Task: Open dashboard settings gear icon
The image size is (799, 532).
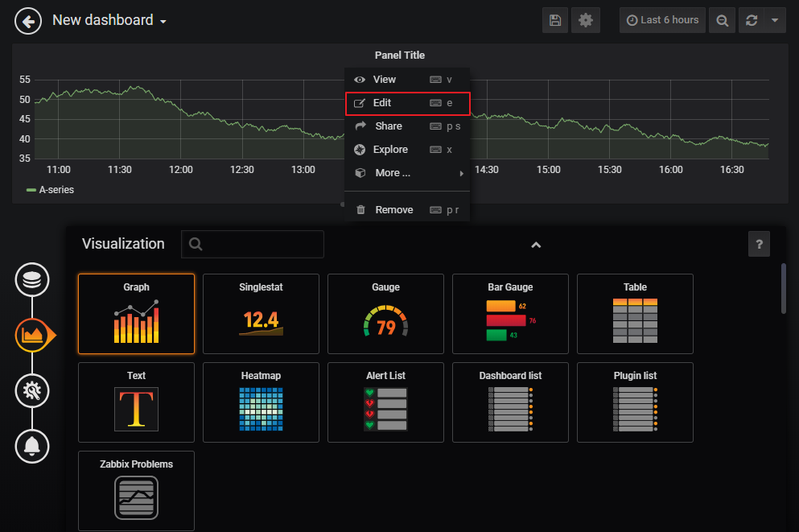Action: [586, 20]
